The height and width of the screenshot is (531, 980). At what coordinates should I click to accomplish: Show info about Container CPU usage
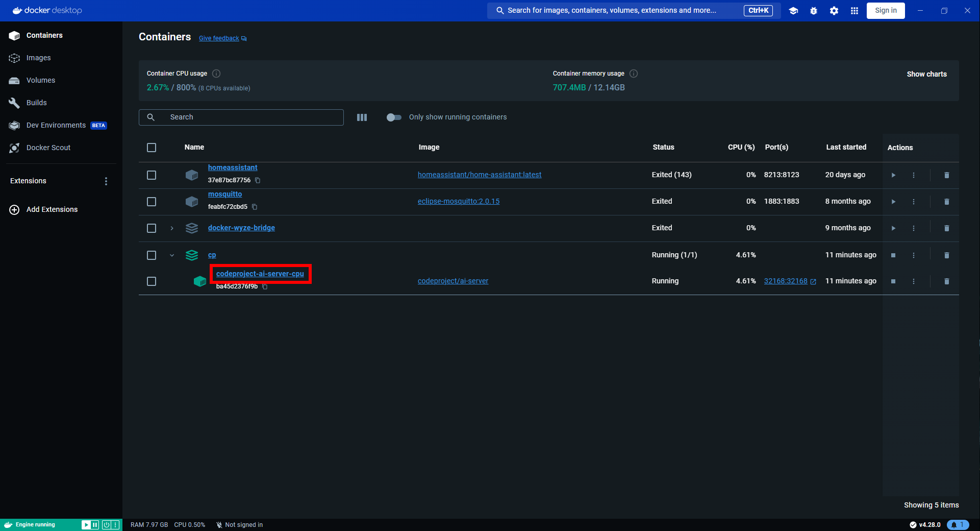pyautogui.click(x=216, y=74)
